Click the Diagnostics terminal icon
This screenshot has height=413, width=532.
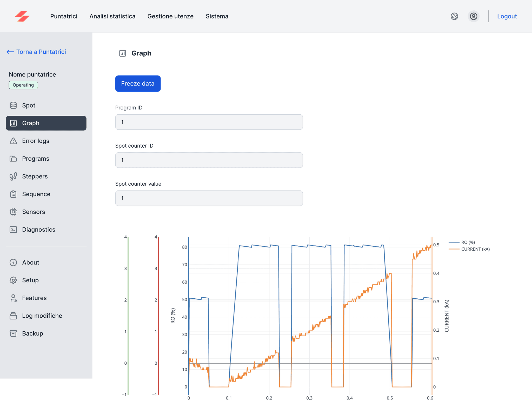click(x=13, y=230)
